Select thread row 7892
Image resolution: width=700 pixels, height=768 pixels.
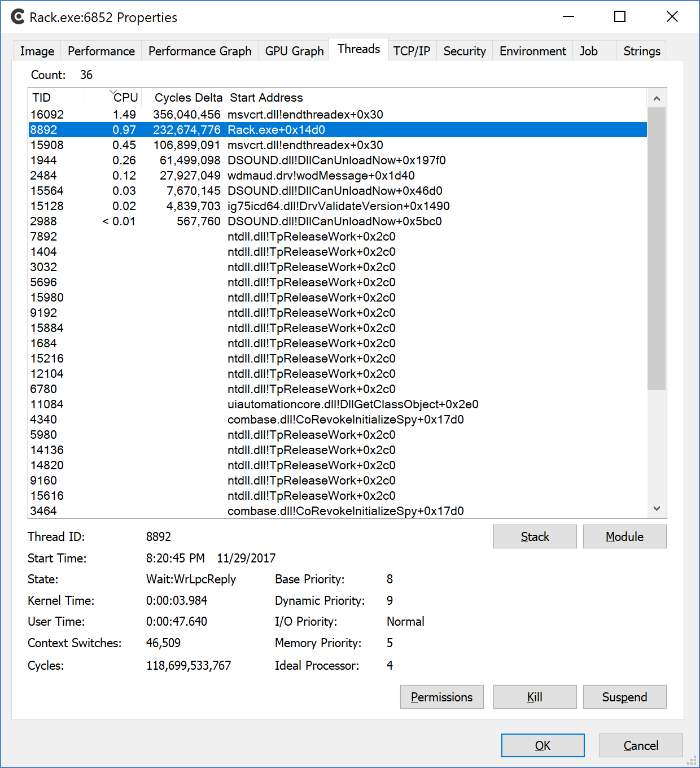coord(338,237)
